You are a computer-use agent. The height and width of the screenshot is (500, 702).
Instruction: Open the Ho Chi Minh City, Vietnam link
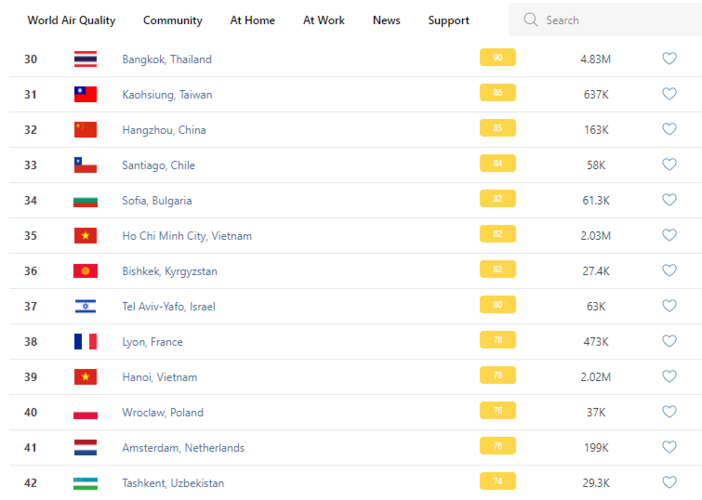pyautogui.click(x=187, y=236)
